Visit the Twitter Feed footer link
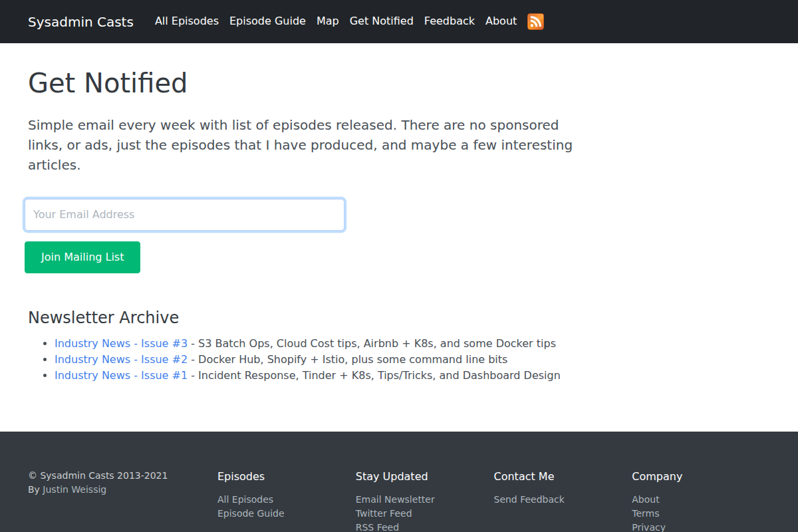The height and width of the screenshot is (532, 798). tap(384, 513)
